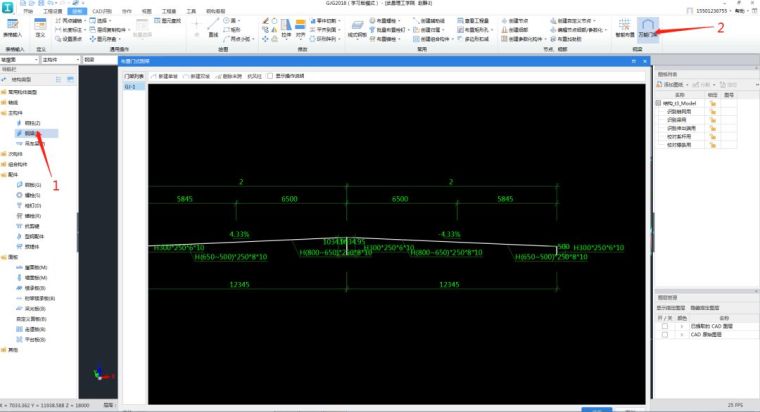Click the 万能门架 portal frame icon
760x412 pixels.
[647, 27]
